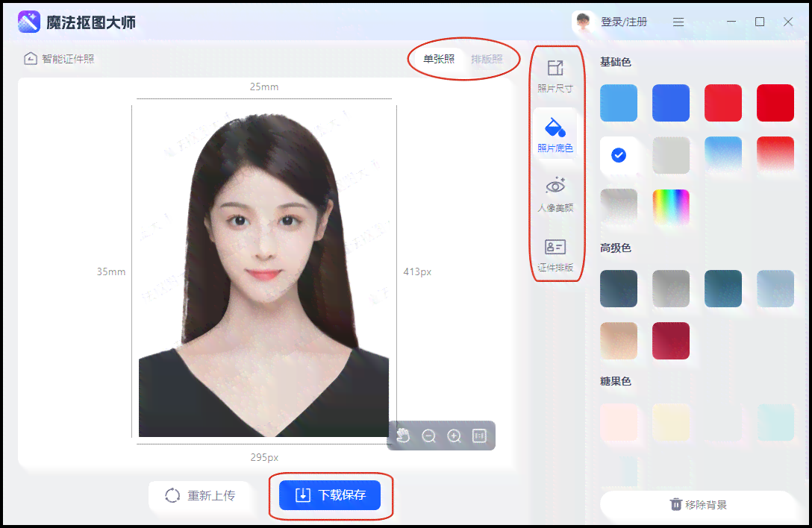Click the 高级色 section heading
Viewport: 812px width, 528px height.
[x=615, y=248]
